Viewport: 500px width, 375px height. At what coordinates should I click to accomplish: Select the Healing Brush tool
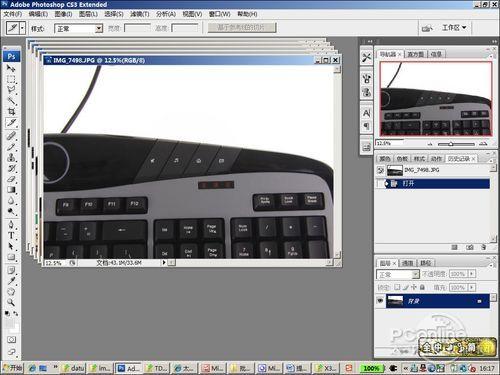[11, 136]
